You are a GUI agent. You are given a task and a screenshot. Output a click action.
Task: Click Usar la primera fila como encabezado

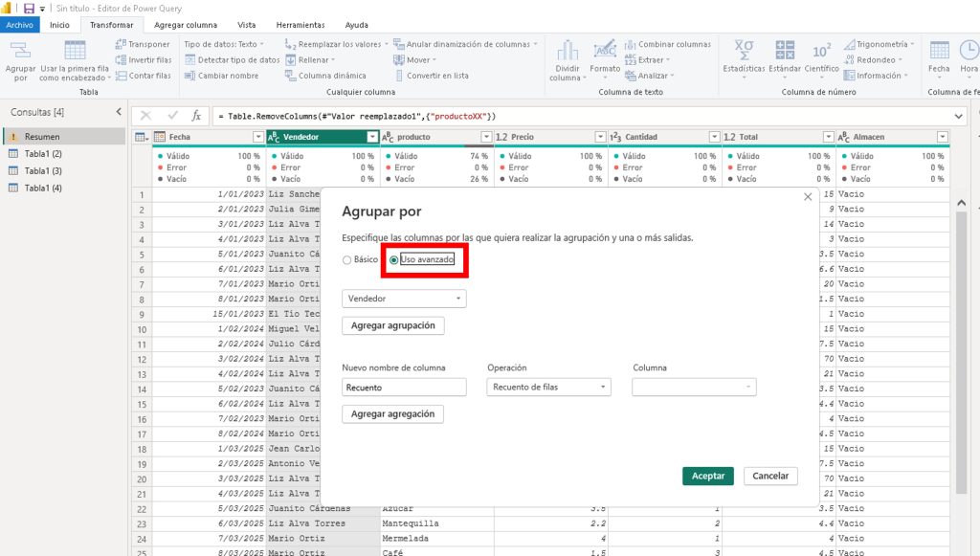pyautogui.click(x=74, y=59)
